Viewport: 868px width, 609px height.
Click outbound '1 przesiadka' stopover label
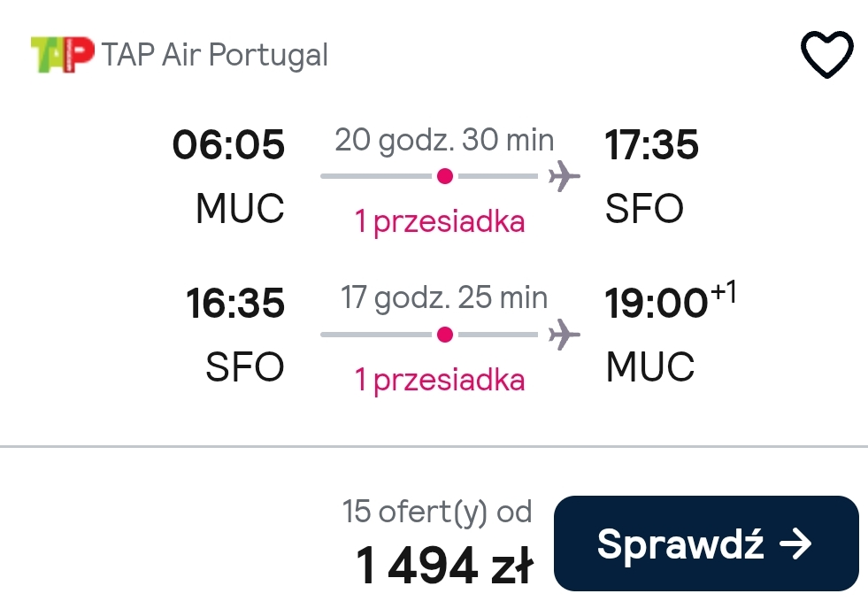tap(440, 222)
